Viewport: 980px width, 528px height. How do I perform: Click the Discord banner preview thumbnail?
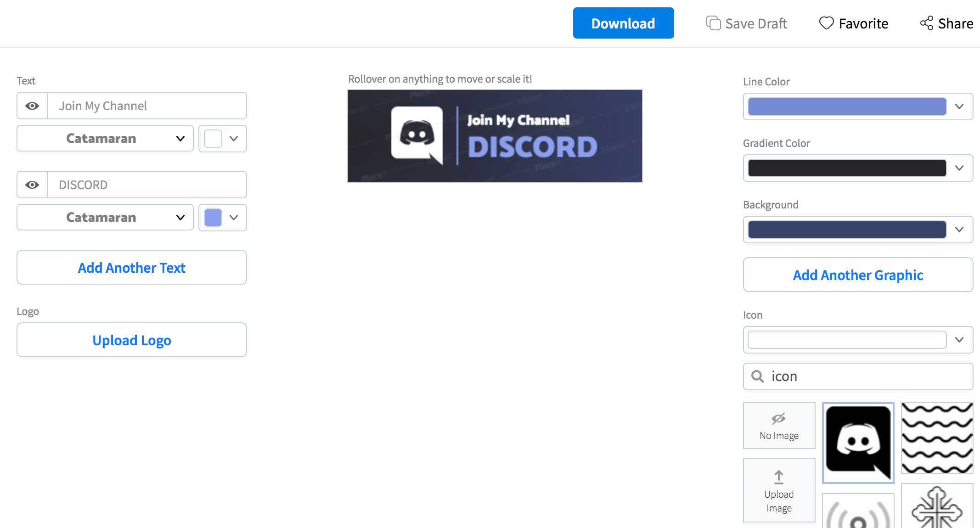(x=495, y=135)
